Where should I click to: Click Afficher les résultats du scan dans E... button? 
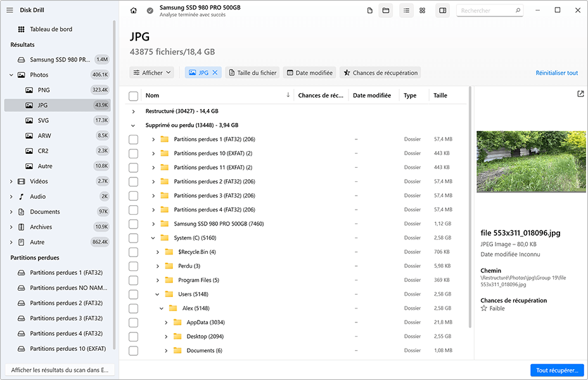click(60, 370)
